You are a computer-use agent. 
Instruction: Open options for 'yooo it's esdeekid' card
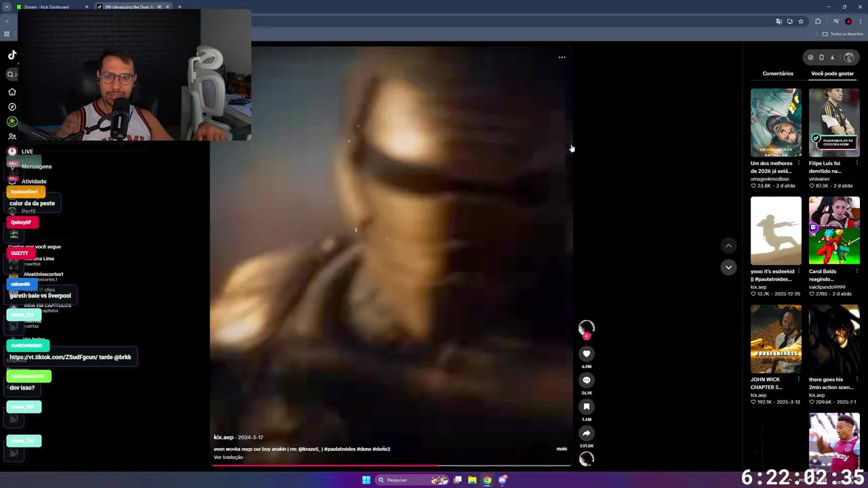click(799, 271)
